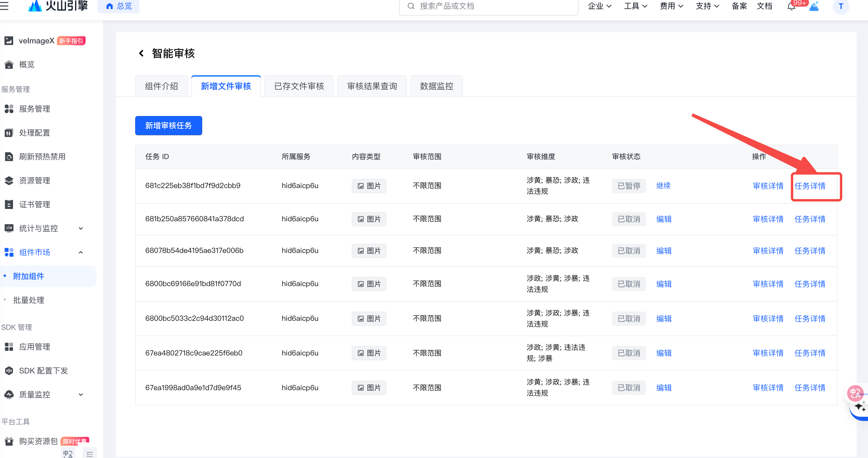
Task: Open the 刷新预热禁用 sidebar icon
Action: point(9,157)
